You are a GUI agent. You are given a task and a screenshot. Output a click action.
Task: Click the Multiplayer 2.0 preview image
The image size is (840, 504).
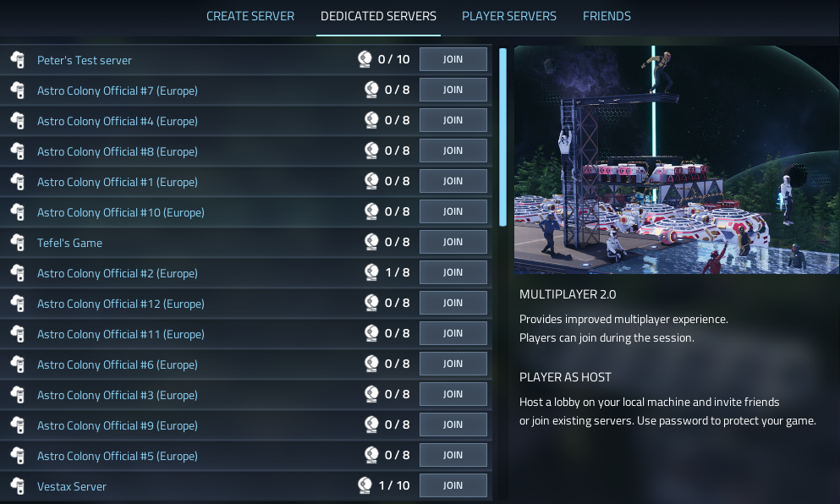(x=677, y=160)
